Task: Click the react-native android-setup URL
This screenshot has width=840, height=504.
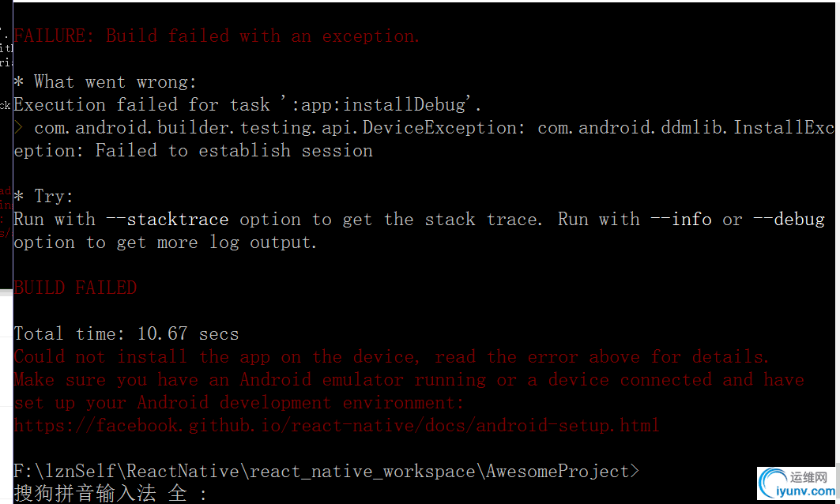Action: [336, 426]
